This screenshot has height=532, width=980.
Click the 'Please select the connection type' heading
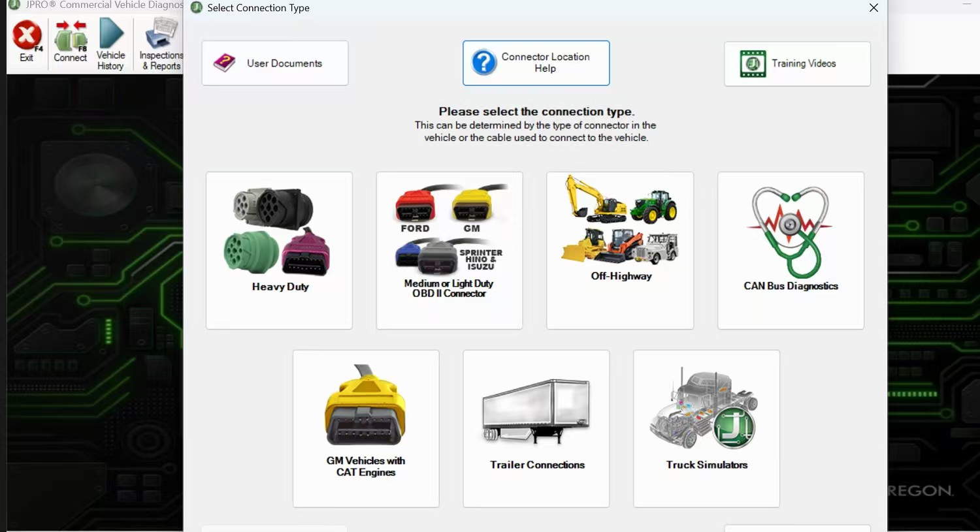coord(536,112)
